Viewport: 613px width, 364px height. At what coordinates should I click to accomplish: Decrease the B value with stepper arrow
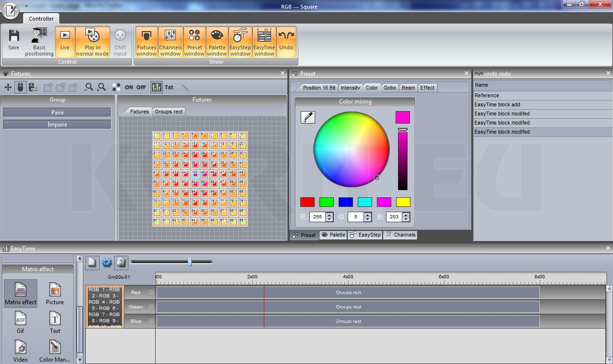(406, 219)
